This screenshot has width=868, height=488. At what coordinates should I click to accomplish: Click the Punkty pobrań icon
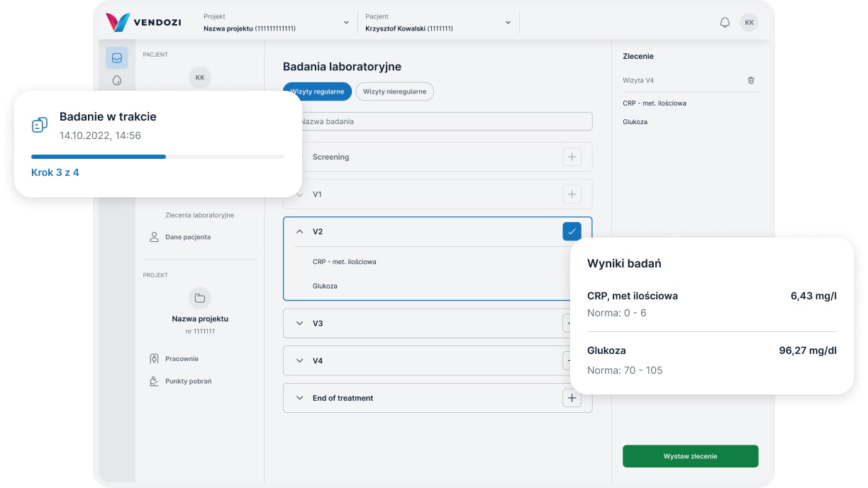154,382
